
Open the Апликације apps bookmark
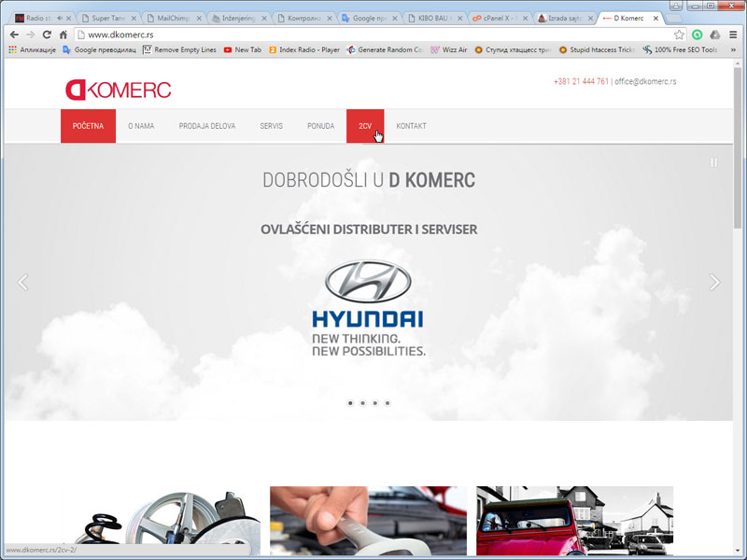[x=32, y=49]
